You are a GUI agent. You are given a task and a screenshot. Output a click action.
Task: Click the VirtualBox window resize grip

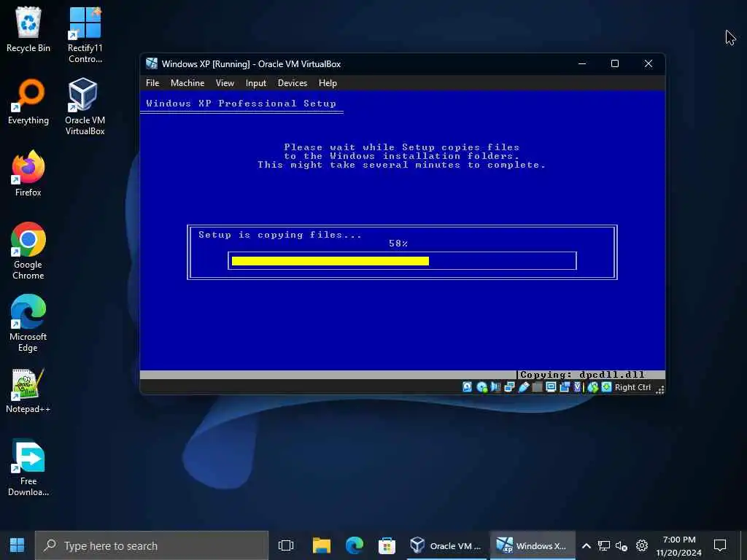click(x=659, y=390)
